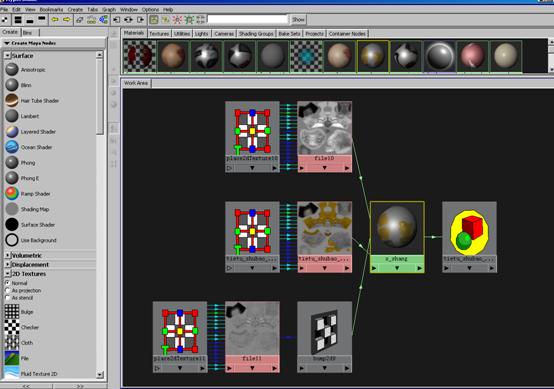Switch to the Bake Sets tab
The width and height of the screenshot is (554, 389).
(289, 34)
